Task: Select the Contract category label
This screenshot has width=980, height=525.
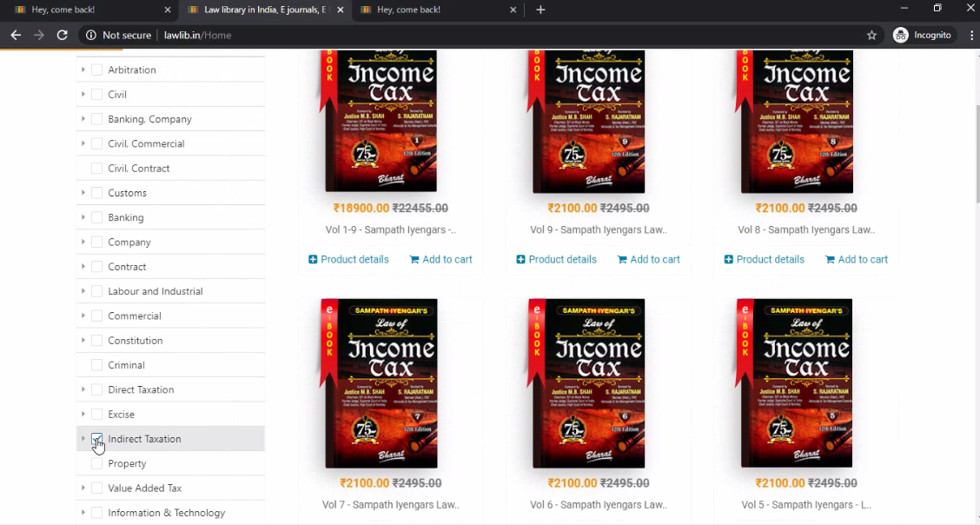Action: (x=127, y=267)
